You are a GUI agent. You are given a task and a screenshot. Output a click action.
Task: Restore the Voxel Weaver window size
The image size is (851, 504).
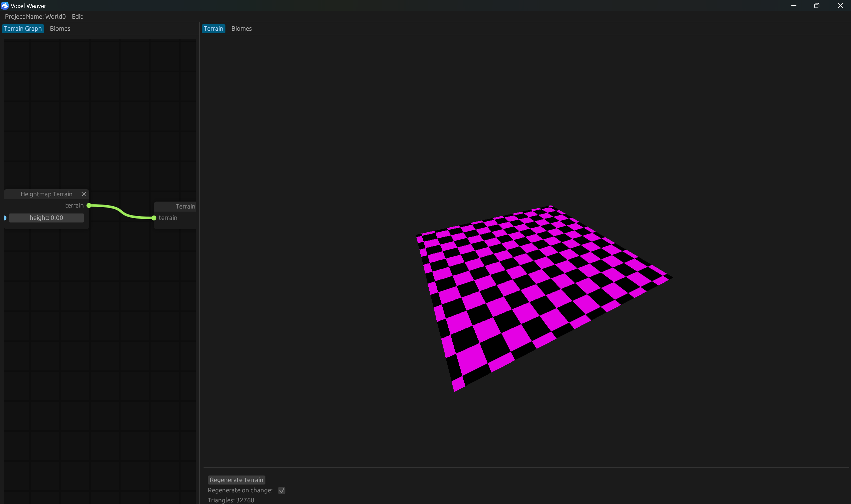(817, 5)
